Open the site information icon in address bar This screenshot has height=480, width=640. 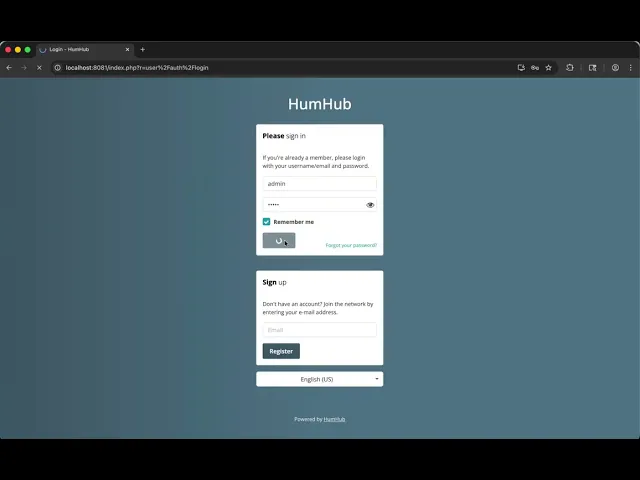click(58, 68)
